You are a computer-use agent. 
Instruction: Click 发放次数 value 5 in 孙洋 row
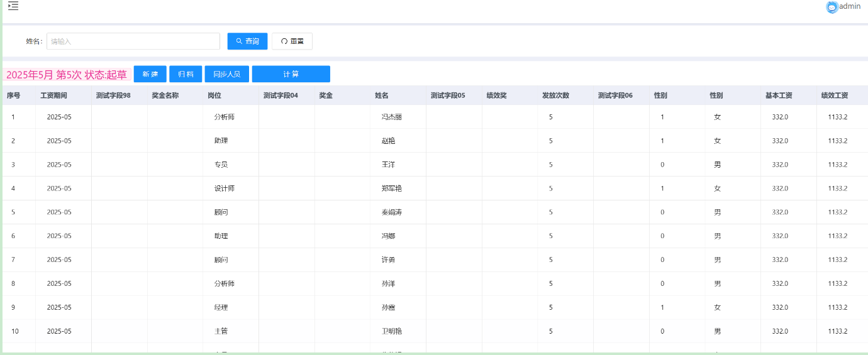551,283
